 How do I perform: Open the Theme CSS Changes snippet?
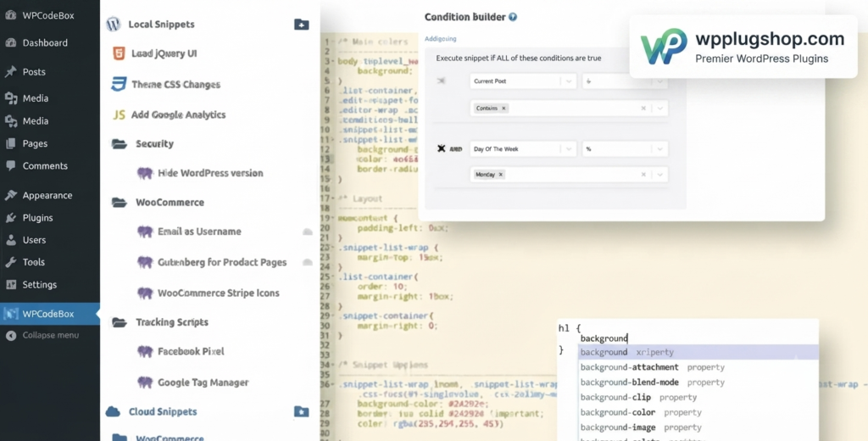175,84
